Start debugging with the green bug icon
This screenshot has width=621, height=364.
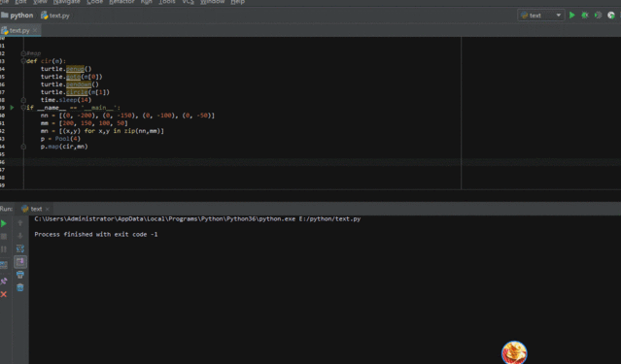585,15
